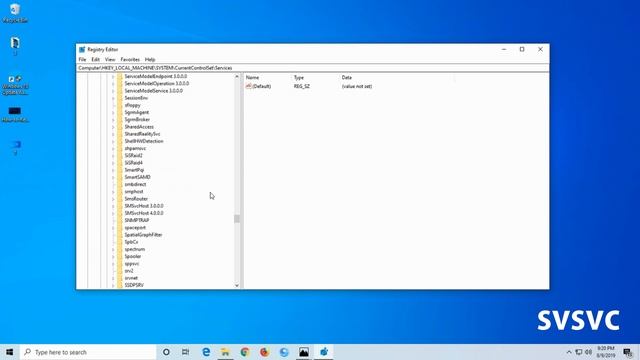Click the folder icon beside SgrmBroker
The height and width of the screenshot is (360, 640).
tap(120, 120)
